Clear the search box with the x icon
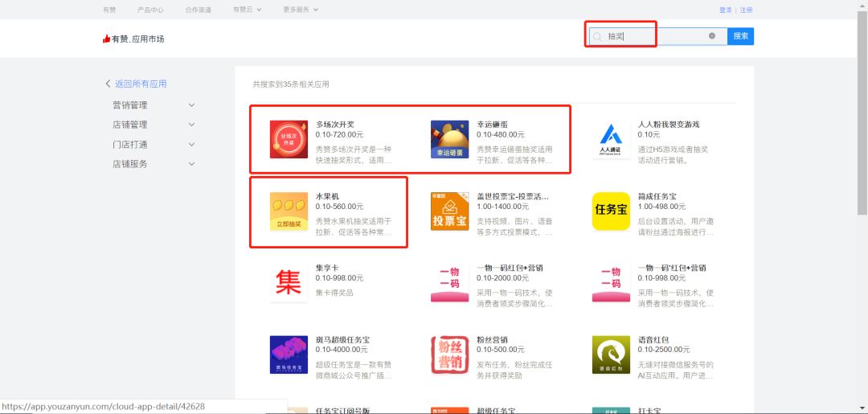The image size is (868, 414). coord(712,36)
